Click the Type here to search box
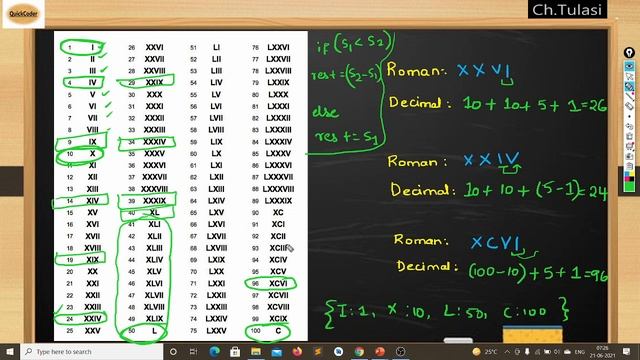This screenshot has height=360, width=640. click(92, 351)
